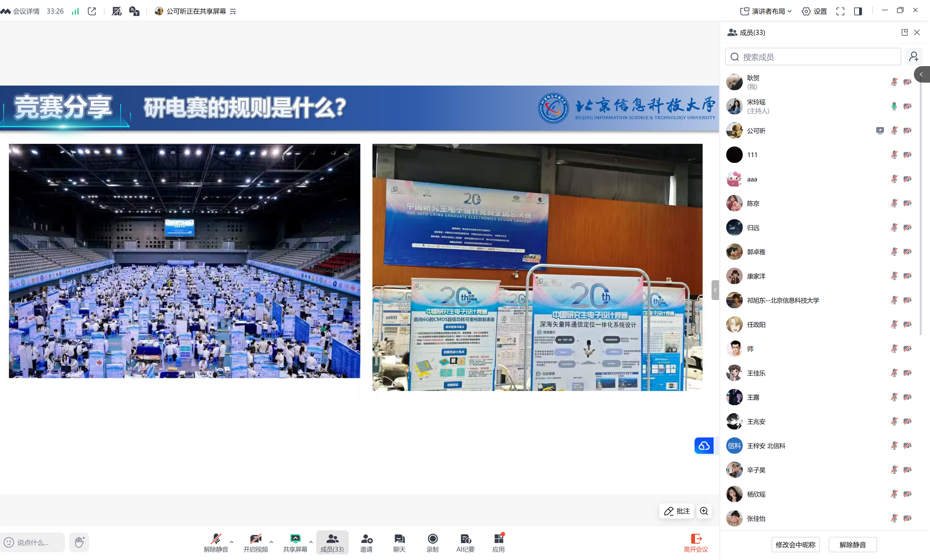
Task: Click the 修改会中昵称 button
Action: coord(795,545)
